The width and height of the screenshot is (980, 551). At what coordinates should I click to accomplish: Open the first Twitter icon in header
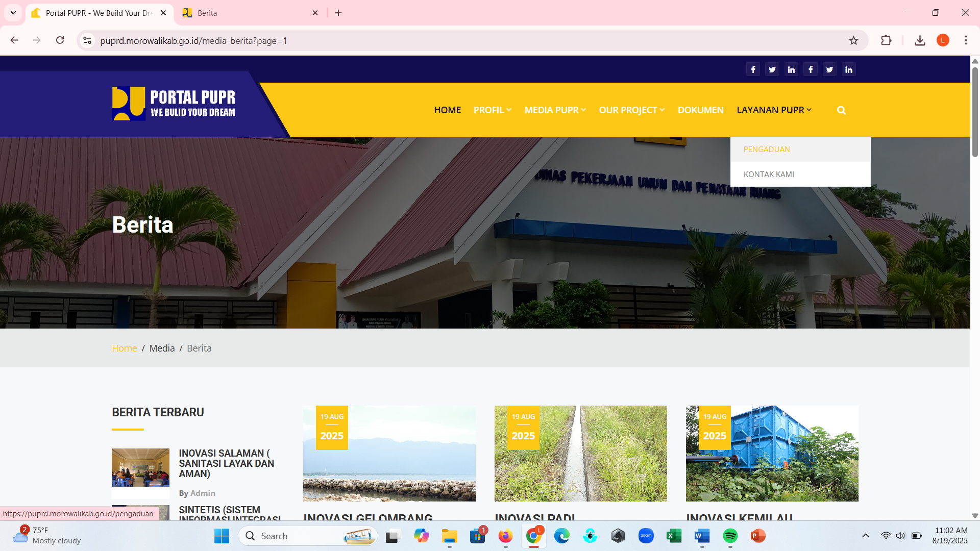772,69
